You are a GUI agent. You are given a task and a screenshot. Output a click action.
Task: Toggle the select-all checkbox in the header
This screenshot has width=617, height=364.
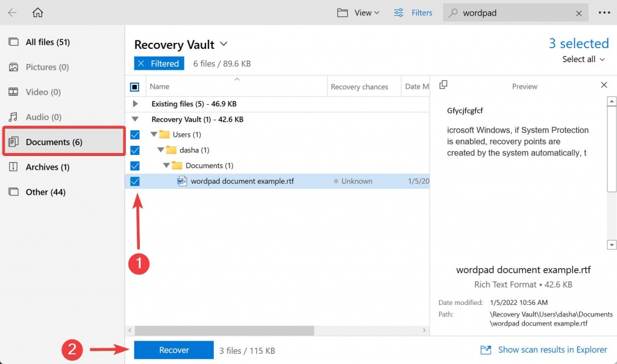tap(135, 86)
